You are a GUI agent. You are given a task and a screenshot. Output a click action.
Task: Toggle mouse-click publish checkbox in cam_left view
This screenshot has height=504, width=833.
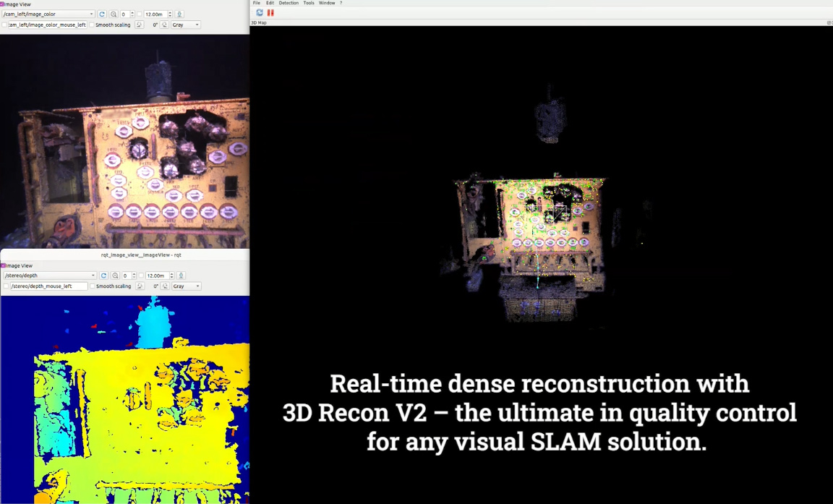coord(5,25)
